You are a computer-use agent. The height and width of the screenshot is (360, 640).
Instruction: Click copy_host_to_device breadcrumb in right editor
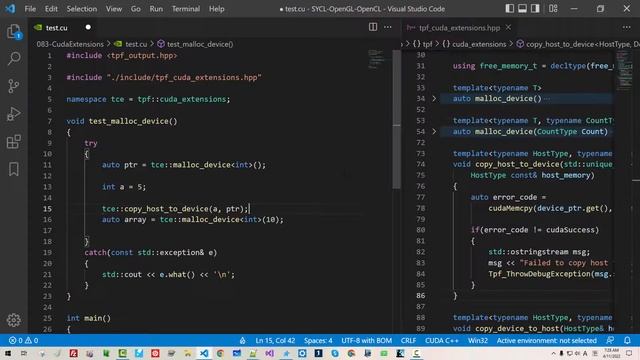[578, 44]
